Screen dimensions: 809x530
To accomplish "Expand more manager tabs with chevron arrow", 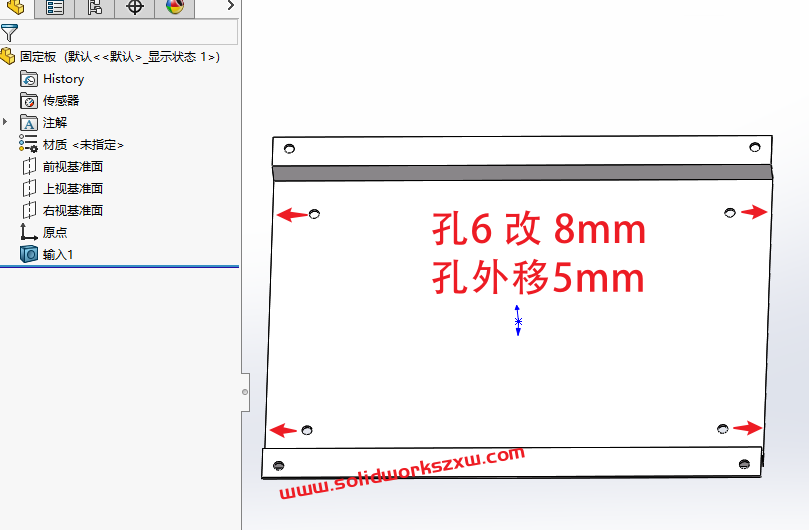I will pos(230,6).
